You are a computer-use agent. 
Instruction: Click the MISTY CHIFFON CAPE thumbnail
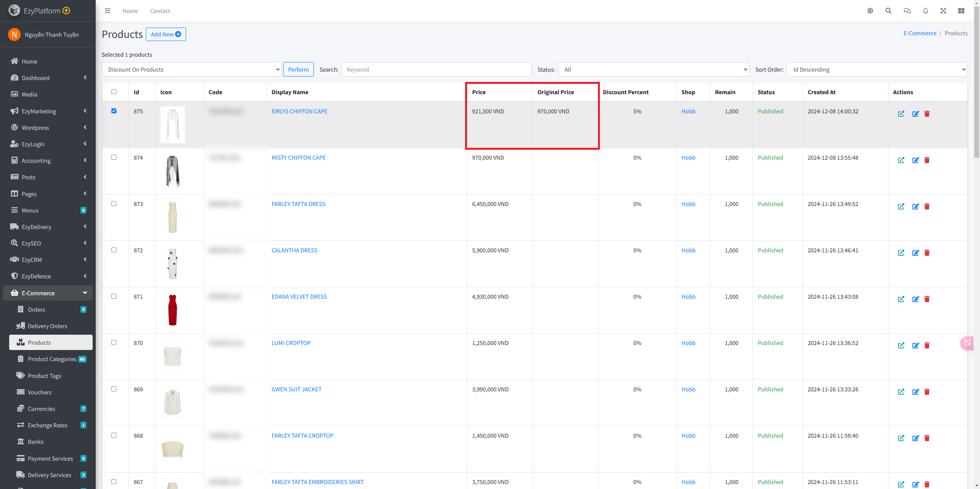173,171
